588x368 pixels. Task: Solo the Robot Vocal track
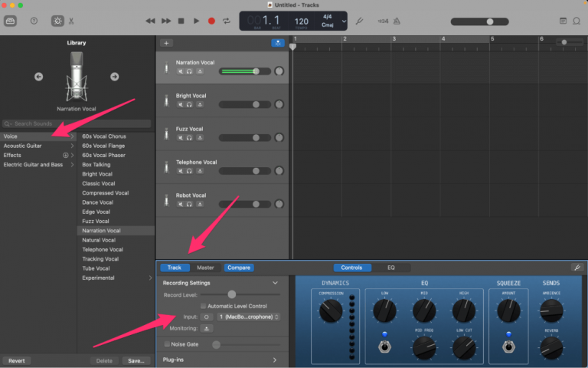pos(189,204)
